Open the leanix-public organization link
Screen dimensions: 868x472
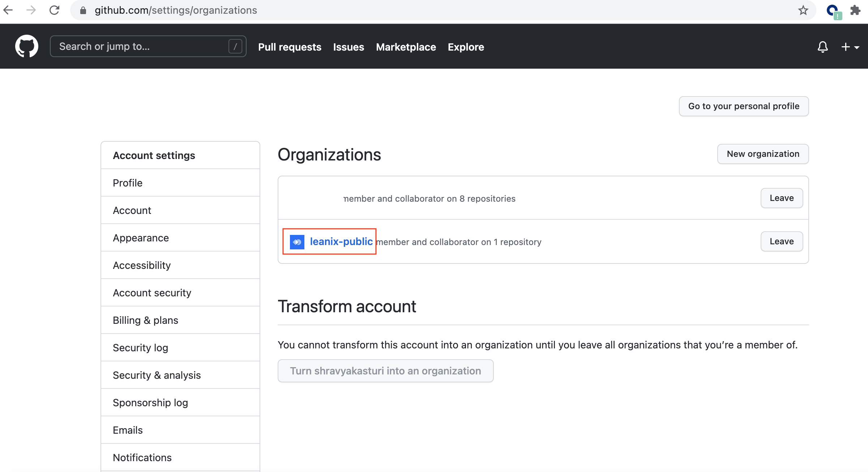341,241
